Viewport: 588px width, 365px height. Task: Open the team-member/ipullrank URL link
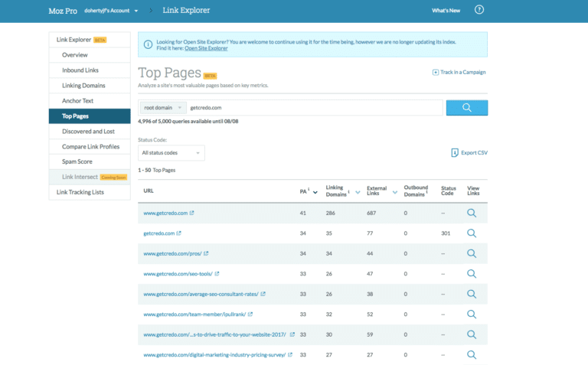[194, 314]
